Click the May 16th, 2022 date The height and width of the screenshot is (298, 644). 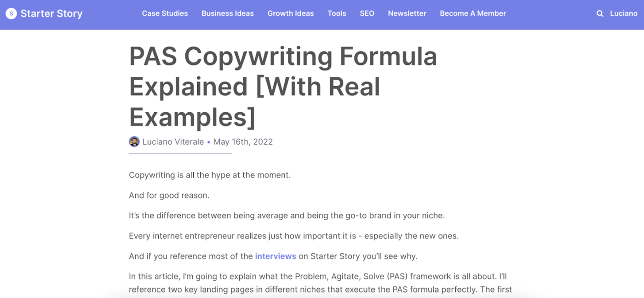tap(243, 142)
